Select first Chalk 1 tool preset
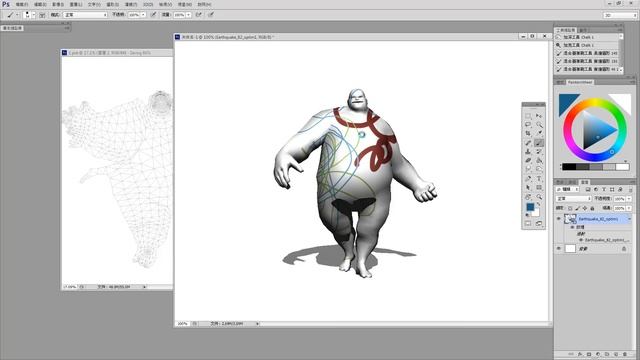Screen dimensions: 640x360 587,37
